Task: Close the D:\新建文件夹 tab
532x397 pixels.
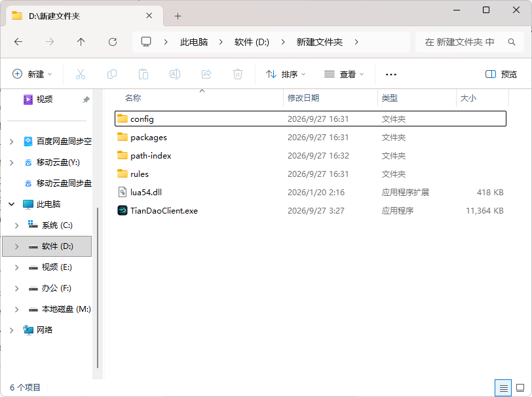Action: [149, 16]
